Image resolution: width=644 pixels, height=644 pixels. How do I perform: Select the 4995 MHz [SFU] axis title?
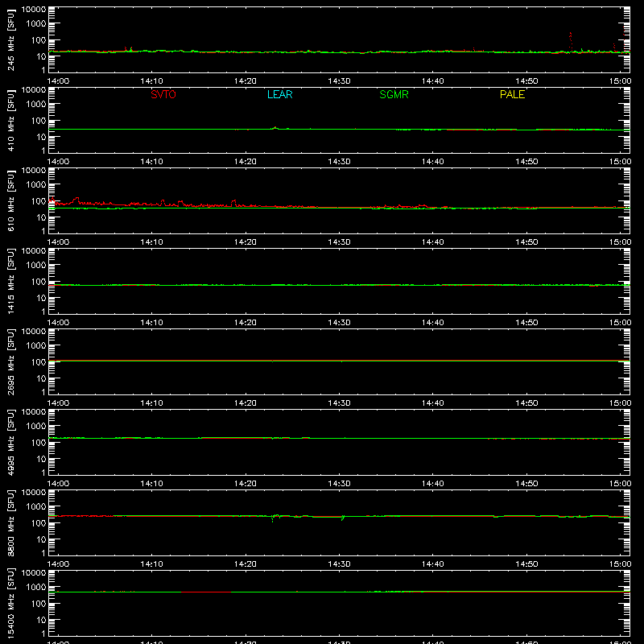pyautogui.click(x=11, y=442)
